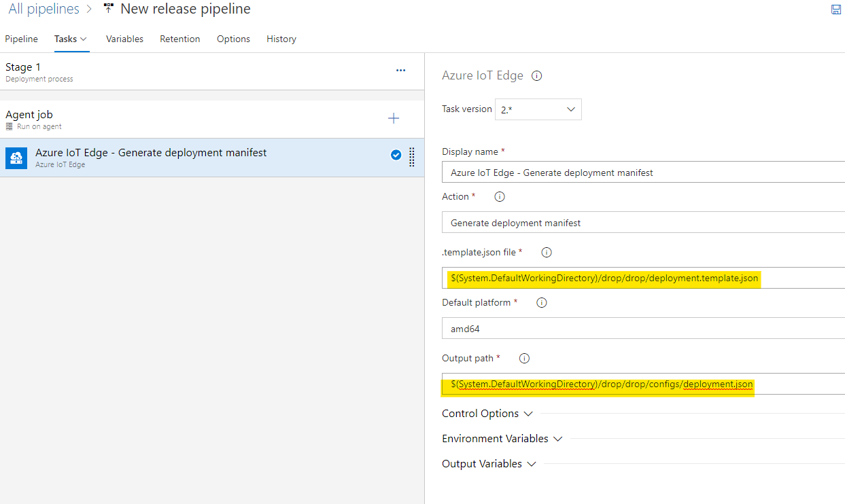Screen dimensions: 845x504
Task: Open the Stage 1 ellipsis menu
Action: click(400, 71)
